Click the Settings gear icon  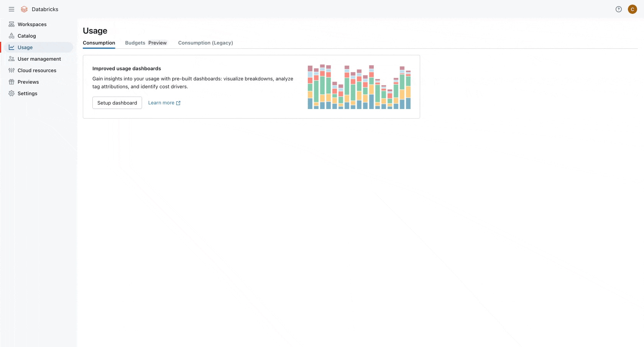11,93
